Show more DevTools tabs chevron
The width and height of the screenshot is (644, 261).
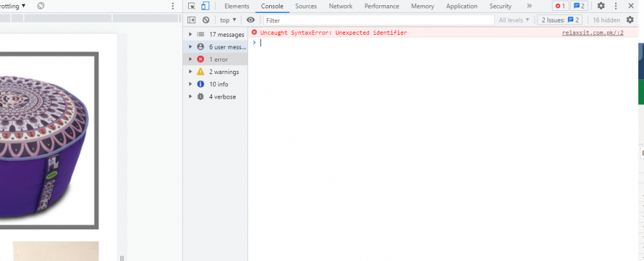(529, 6)
